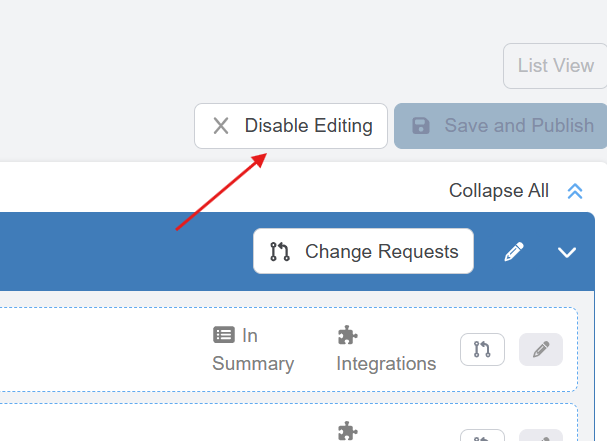This screenshot has height=441, width=607.
Task: Open the first row's change request icon button
Action: click(482, 349)
